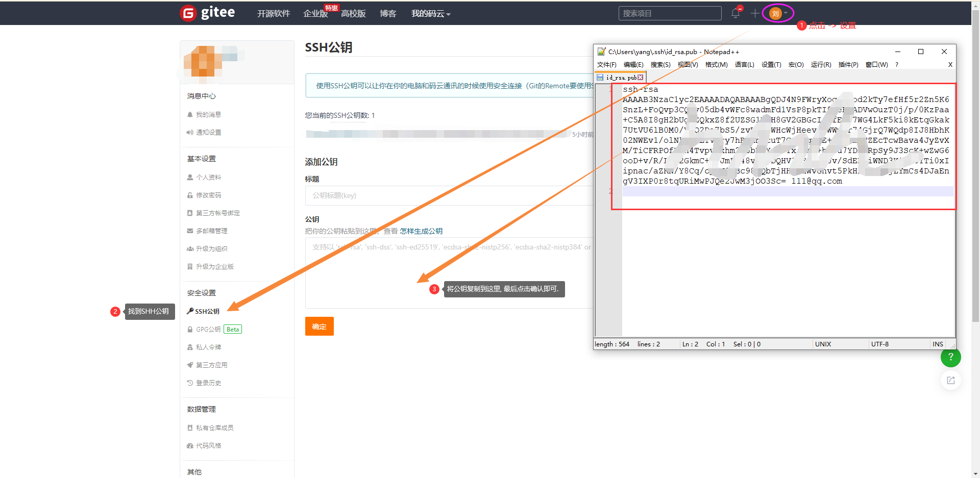The height and width of the screenshot is (478, 980).
Task: Open Notepad++ 运行(R) menu
Action: click(821, 65)
